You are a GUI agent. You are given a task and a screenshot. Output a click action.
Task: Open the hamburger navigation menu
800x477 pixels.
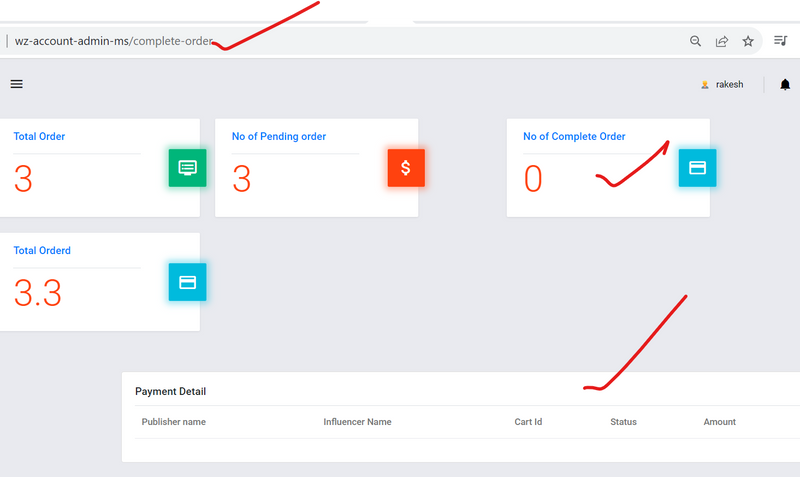pyautogui.click(x=16, y=84)
